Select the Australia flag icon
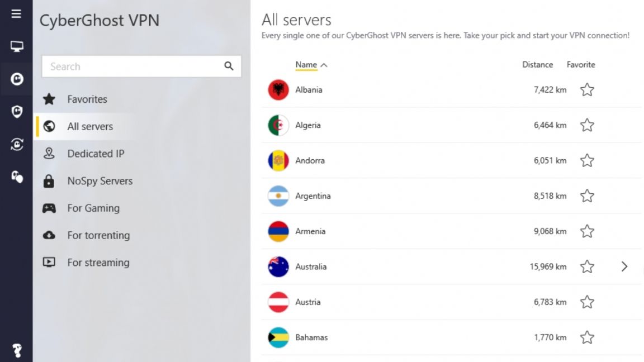Viewport: 644px width, 362px height. pyautogui.click(x=278, y=267)
